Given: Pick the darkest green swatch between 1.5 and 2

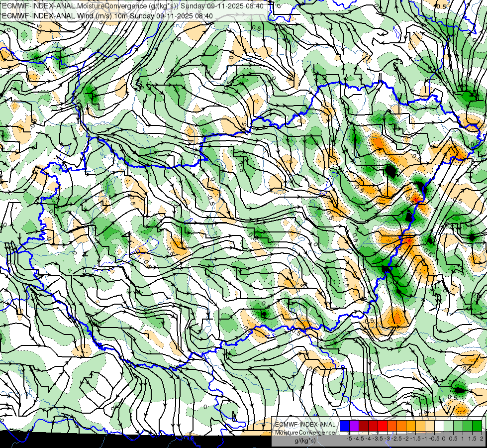Looking at the screenshot, I should (x=477, y=426).
